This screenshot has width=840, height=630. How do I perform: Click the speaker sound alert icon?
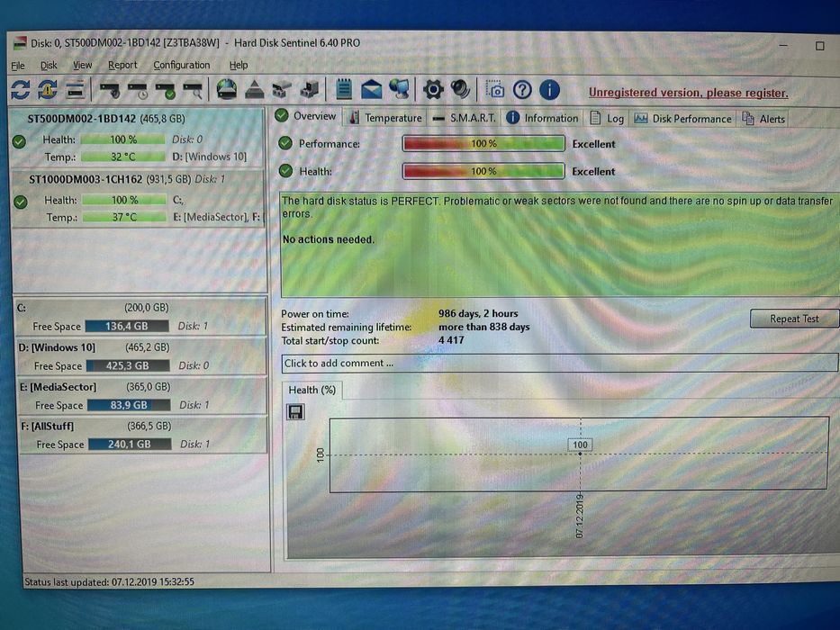(461, 89)
